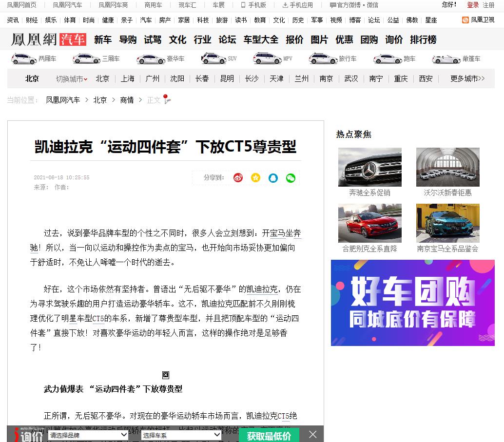Select the SUV car type icon
The image size is (504, 442).
point(214,59)
